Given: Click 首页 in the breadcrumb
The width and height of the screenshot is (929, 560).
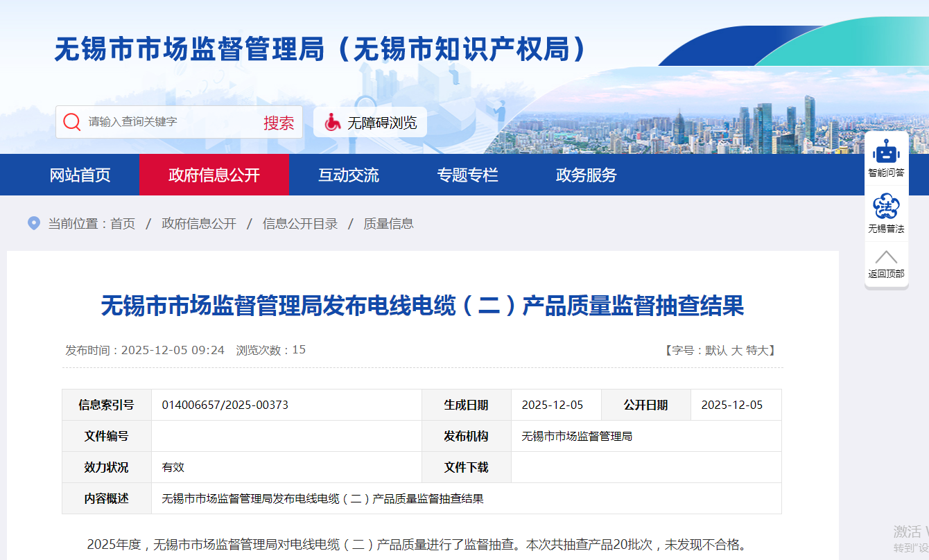Looking at the screenshot, I should pos(123,224).
